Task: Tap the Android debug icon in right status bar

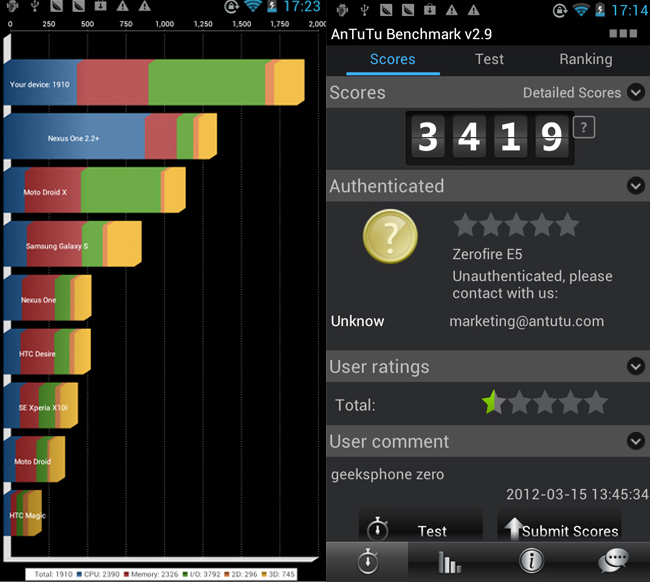Action: (x=342, y=10)
